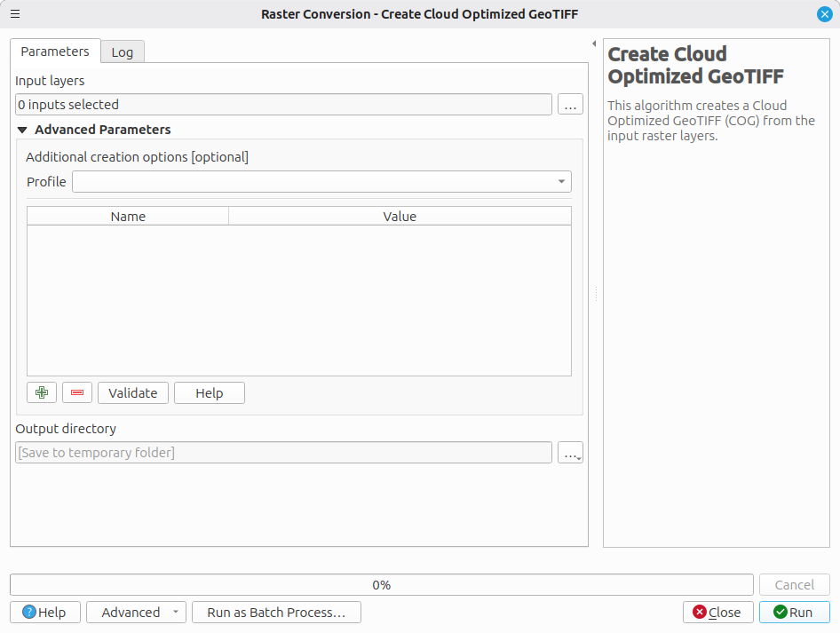
Task: Click the Output directory text field
Action: [x=283, y=453]
